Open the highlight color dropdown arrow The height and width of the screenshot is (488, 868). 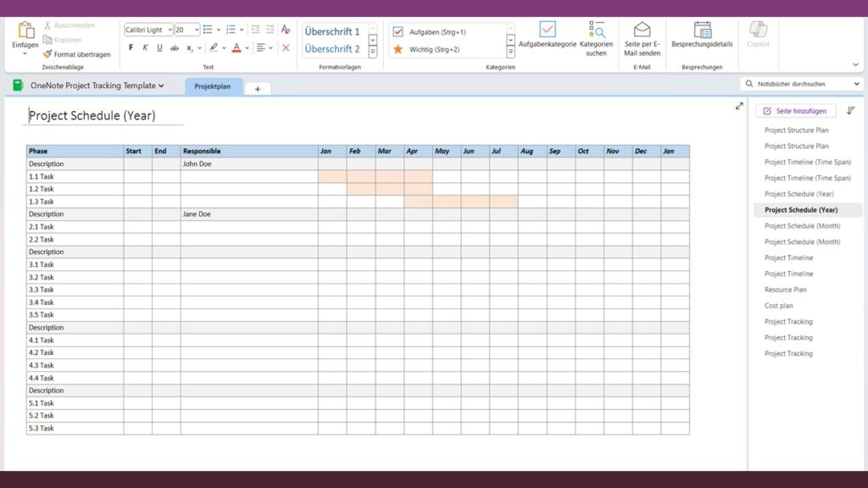(224, 48)
